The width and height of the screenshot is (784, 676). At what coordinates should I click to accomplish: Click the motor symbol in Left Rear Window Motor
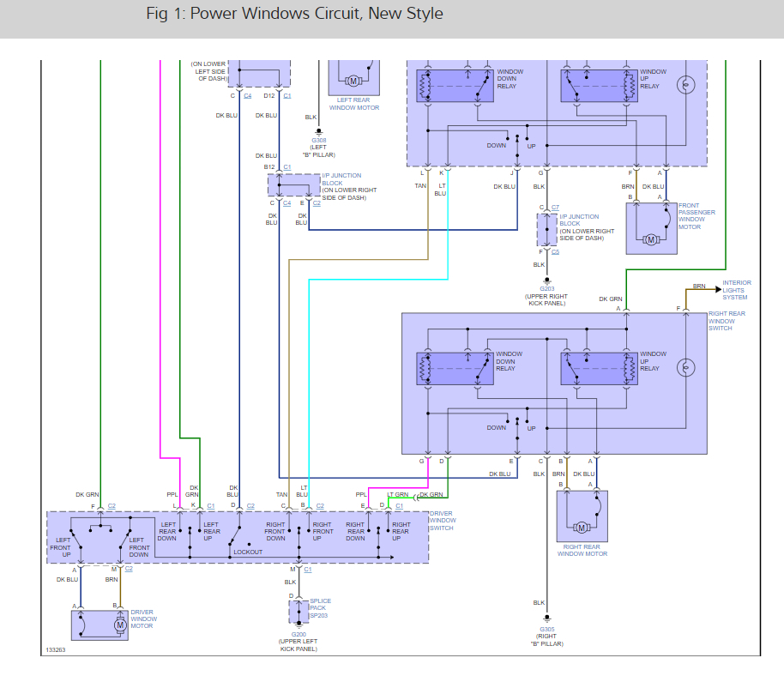coord(353,81)
